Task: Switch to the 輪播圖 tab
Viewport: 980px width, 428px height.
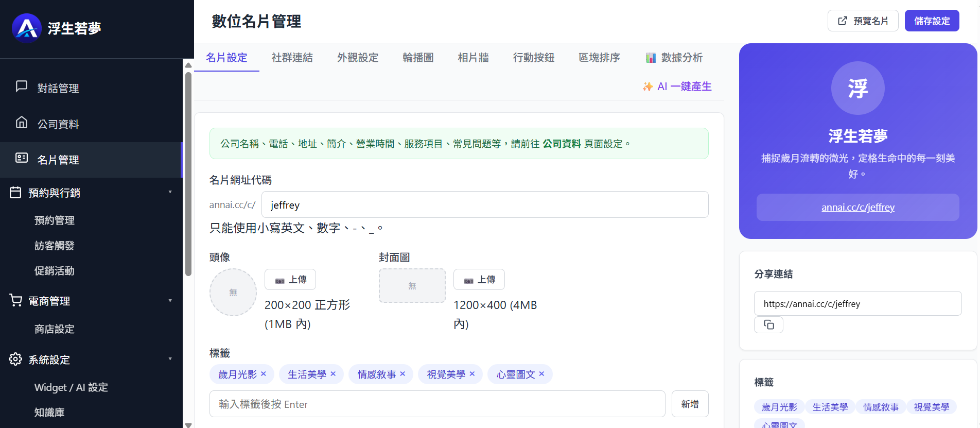Action: coord(418,58)
